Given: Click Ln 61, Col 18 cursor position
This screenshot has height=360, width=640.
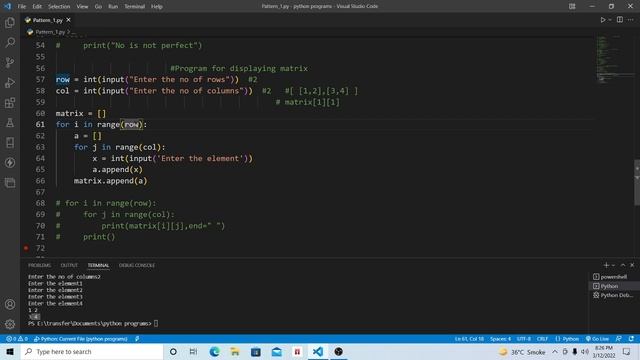Looking at the screenshot, I should pos(469,339).
